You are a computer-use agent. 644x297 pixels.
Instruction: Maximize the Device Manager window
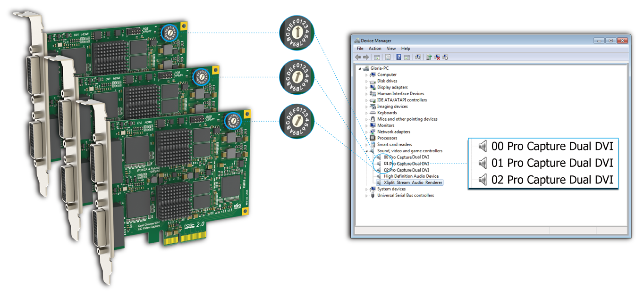coord(610,41)
